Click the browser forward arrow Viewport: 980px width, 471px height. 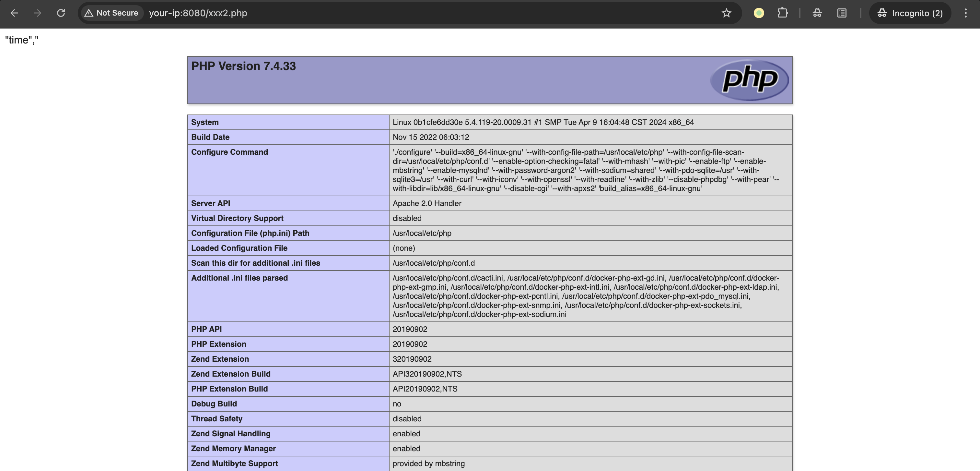coord(37,13)
